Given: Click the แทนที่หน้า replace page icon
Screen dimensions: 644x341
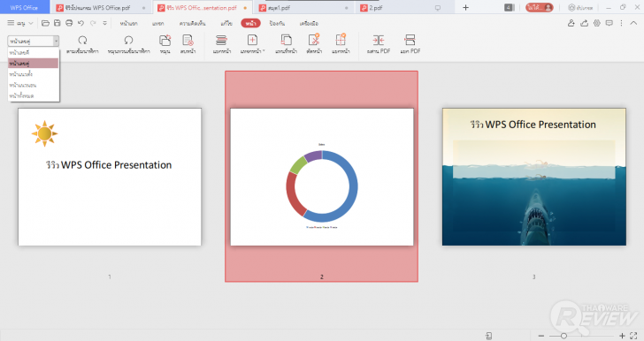Looking at the screenshot, I should (286, 40).
